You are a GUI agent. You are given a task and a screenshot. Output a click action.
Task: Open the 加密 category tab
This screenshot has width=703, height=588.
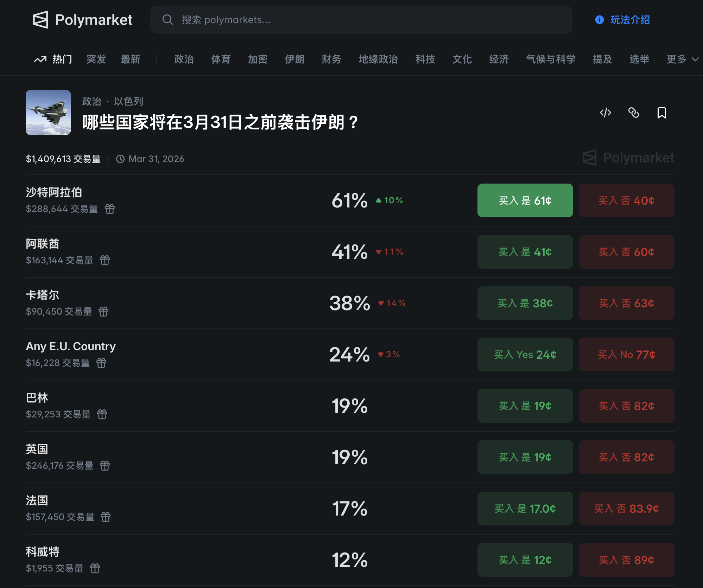pyautogui.click(x=258, y=59)
